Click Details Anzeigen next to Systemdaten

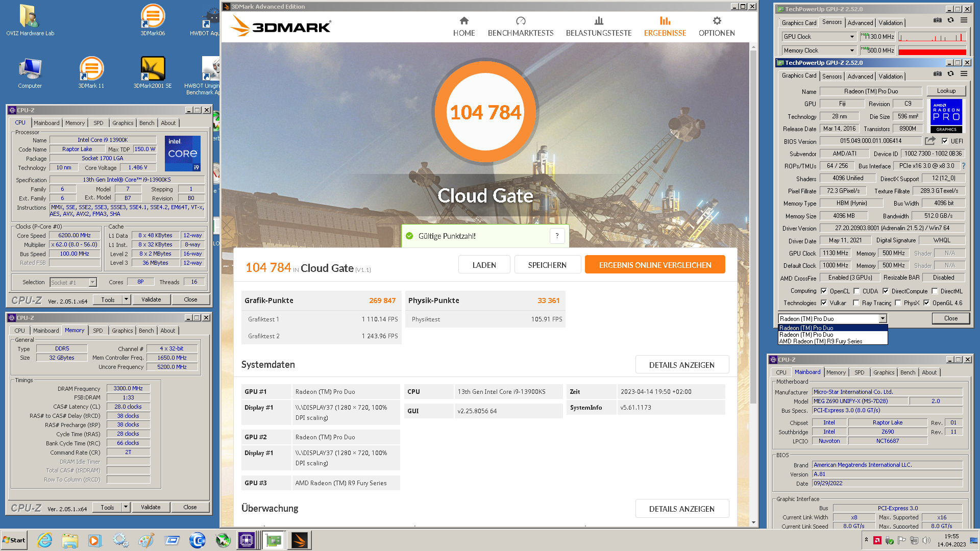tap(681, 365)
